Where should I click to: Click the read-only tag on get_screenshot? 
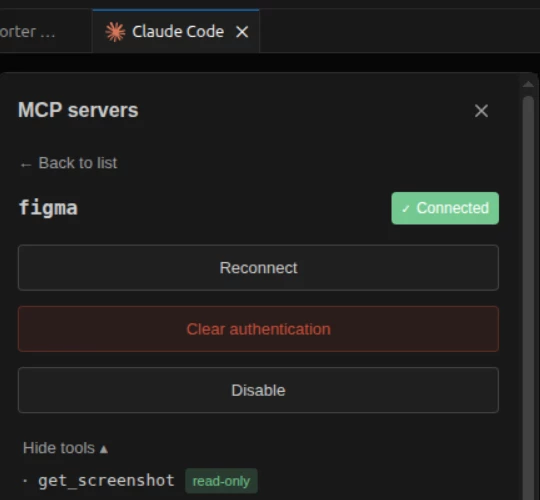[x=221, y=481]
